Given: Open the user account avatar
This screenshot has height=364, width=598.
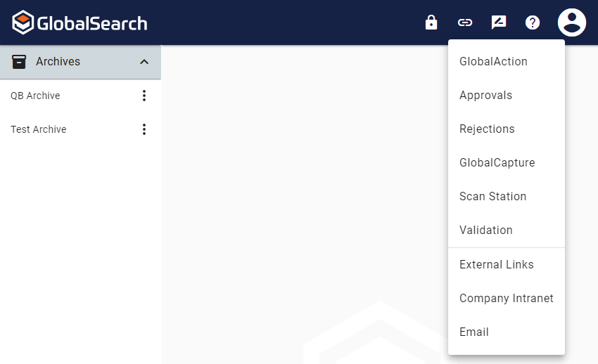Looking at the screenshot, I should tap(572, 22).
